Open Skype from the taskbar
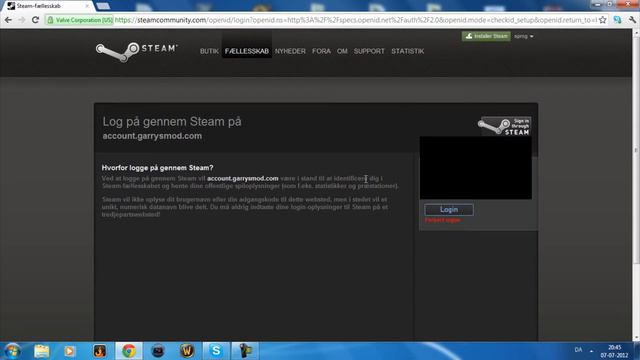Screen dimensions: 640x360 216,351
